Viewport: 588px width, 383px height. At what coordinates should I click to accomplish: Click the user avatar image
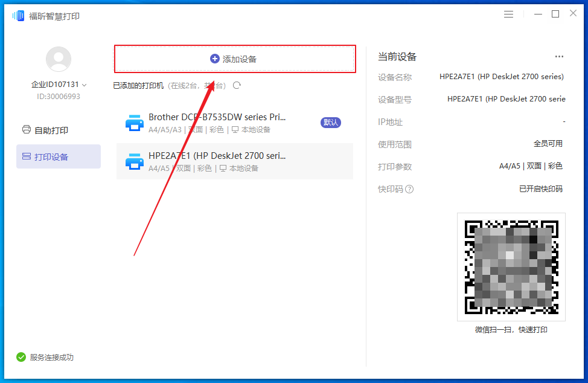58,59
